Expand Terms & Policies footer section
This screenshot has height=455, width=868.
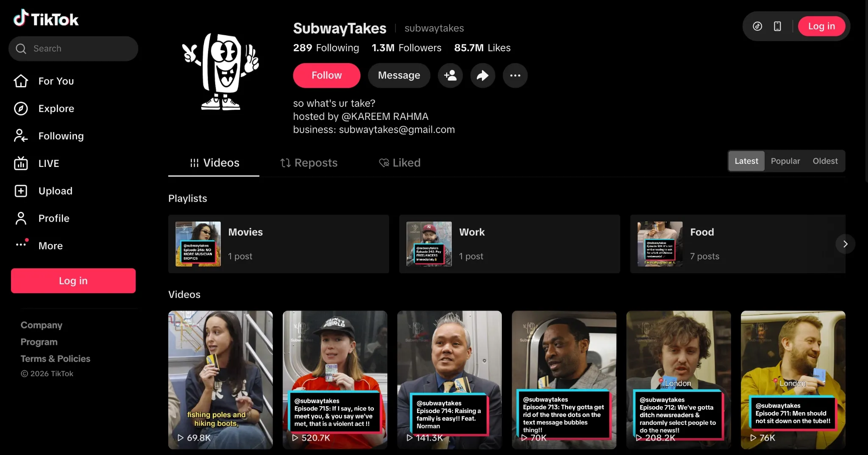[x=56, y=358]
